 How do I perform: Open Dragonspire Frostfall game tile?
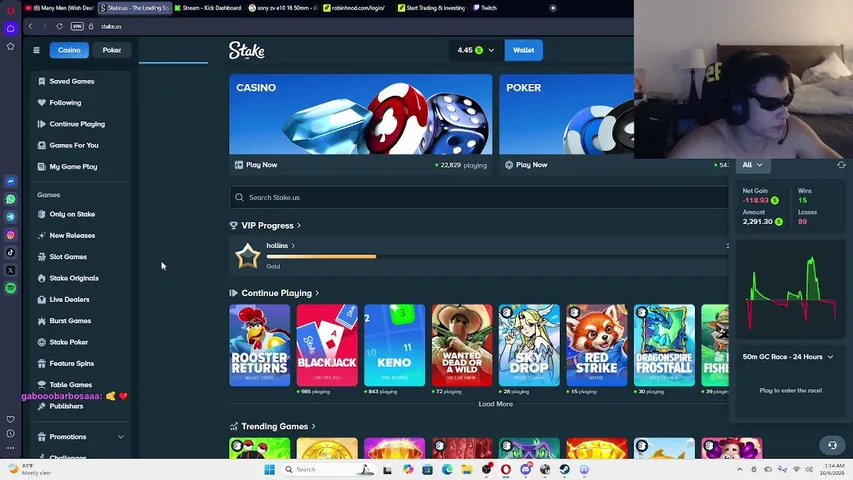click(x=664, y=345)
